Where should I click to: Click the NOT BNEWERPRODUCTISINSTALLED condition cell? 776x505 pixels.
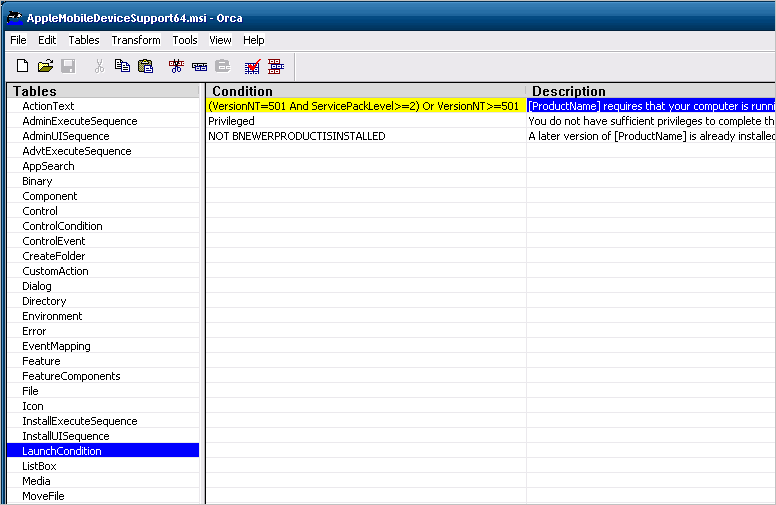click(366, 136)
